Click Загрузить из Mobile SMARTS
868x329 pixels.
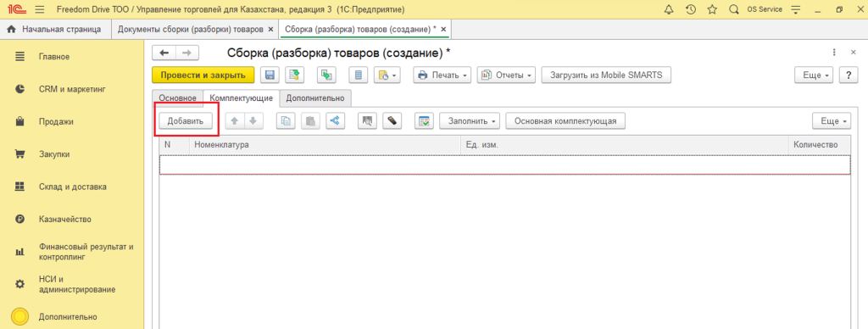[606, 75]
